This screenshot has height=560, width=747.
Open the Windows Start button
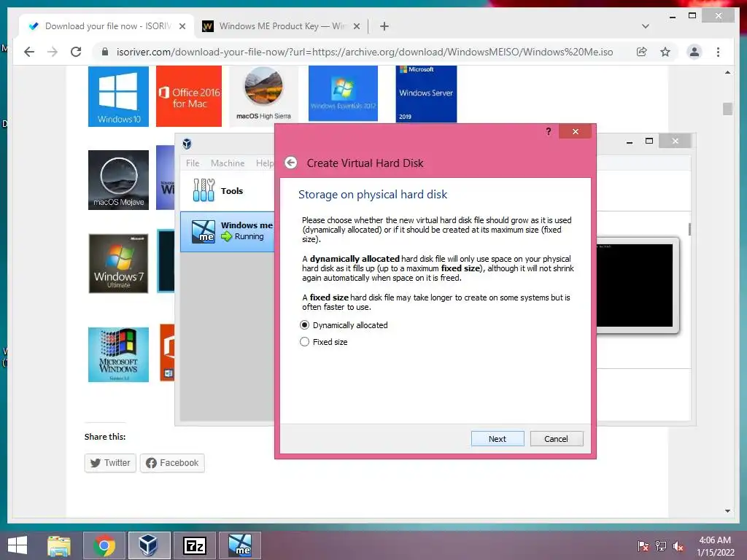(18, 545)
